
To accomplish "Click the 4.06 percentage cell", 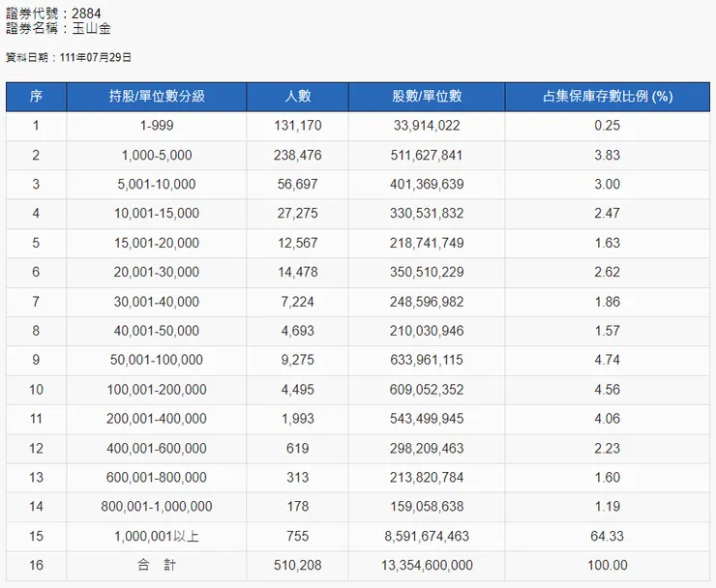I will [x=607, y=419].
